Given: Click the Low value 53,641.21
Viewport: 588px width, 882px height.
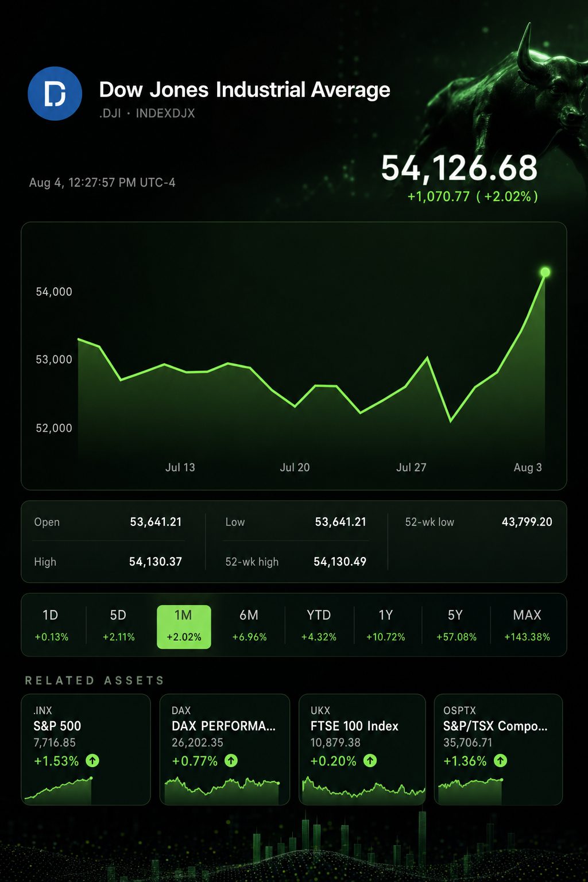Looking at the screenshot, I should tap(341, 522).
